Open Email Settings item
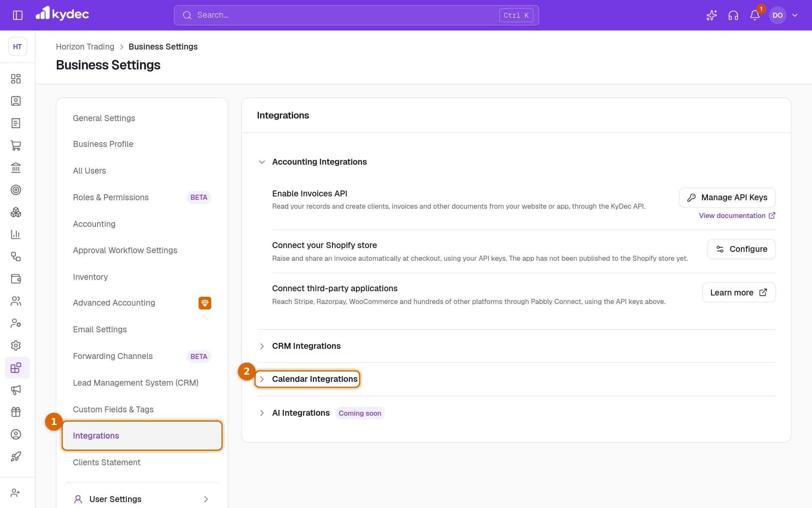Viewport: 812px width, 508px height. click(142, 329)
